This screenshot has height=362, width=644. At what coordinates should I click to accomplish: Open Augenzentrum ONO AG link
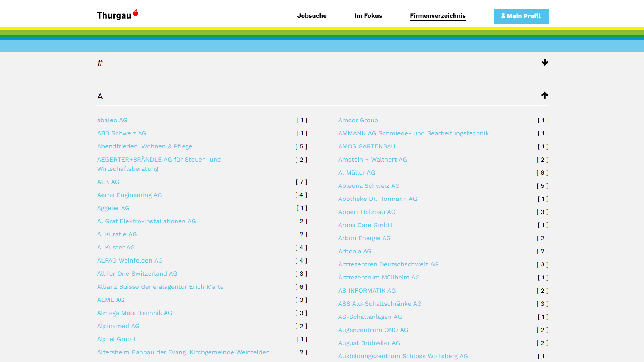pos(373,330)
